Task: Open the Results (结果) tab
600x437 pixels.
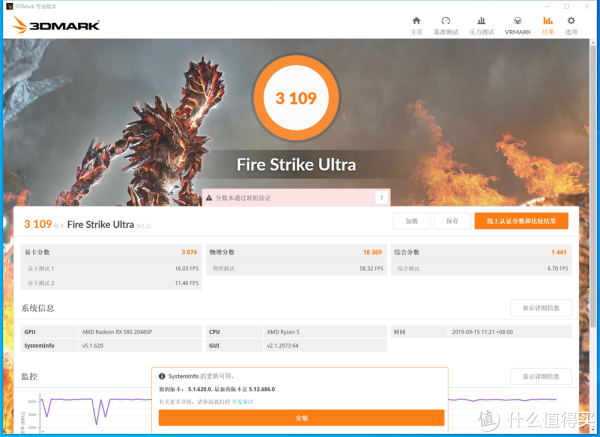Action: (x=548, y=26)
